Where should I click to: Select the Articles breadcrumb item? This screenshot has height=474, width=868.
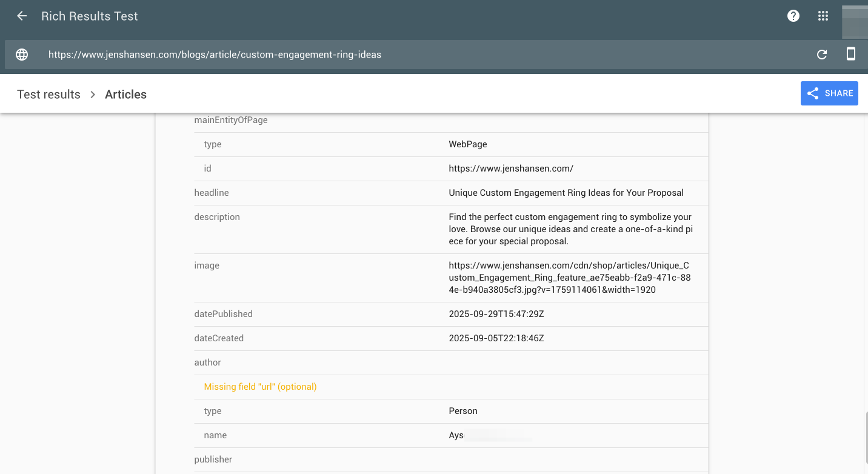pyautogui.click(x=125, y=94)
